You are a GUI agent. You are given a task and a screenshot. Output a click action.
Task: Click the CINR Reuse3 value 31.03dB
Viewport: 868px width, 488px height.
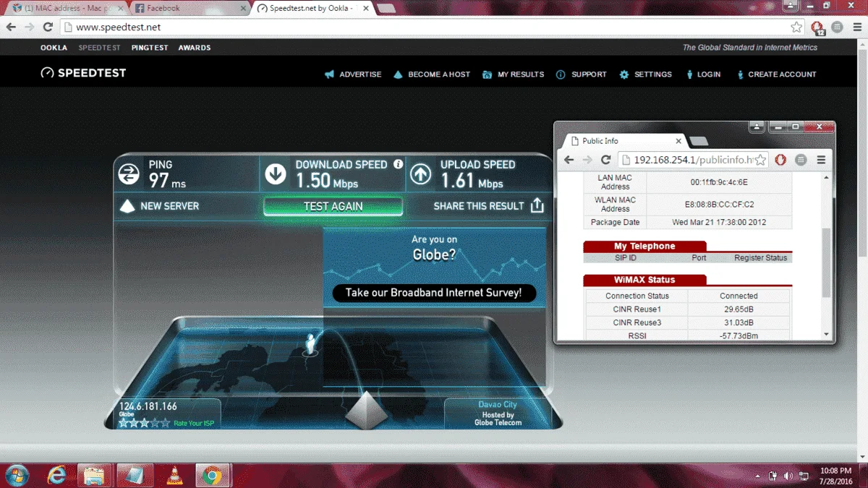pos(739,322)
